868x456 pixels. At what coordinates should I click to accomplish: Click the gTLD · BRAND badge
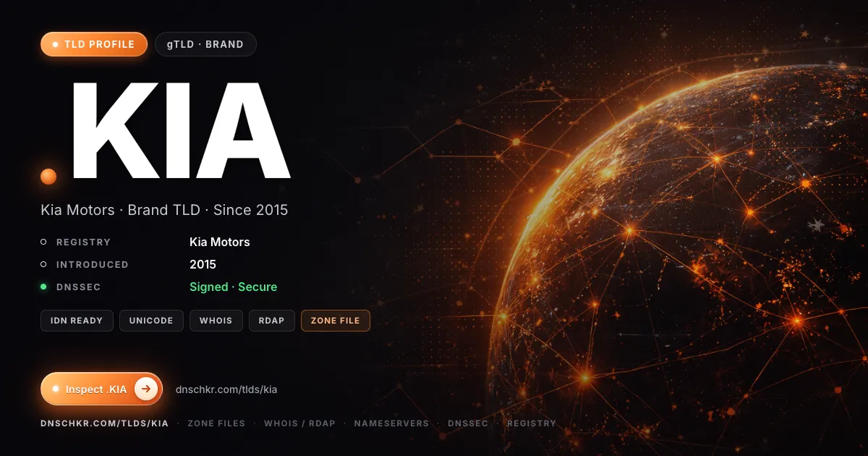click(205, 44)
